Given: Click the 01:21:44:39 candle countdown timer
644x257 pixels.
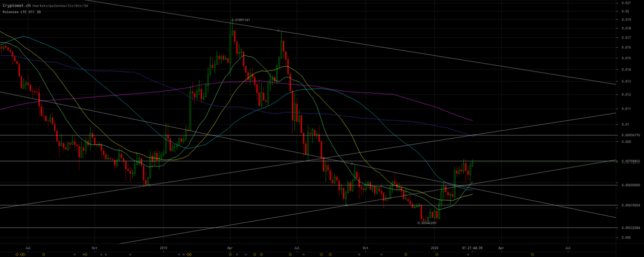Looking at the screenshot, I should coord(472,248).
